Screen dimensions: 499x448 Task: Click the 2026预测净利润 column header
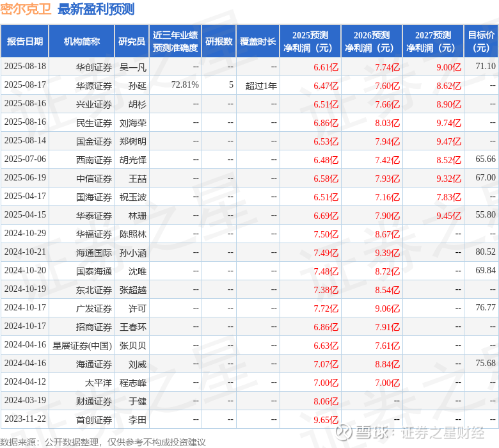[x=372, y=42]
